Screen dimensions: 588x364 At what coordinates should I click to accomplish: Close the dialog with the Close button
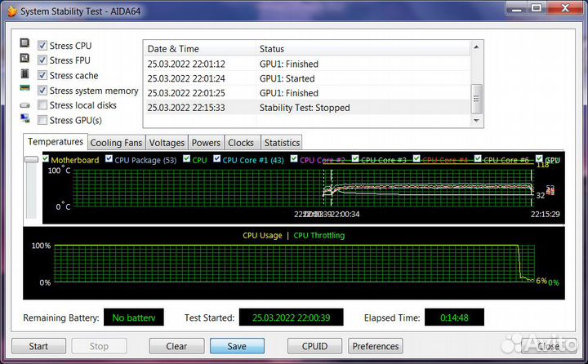(549, 346)
